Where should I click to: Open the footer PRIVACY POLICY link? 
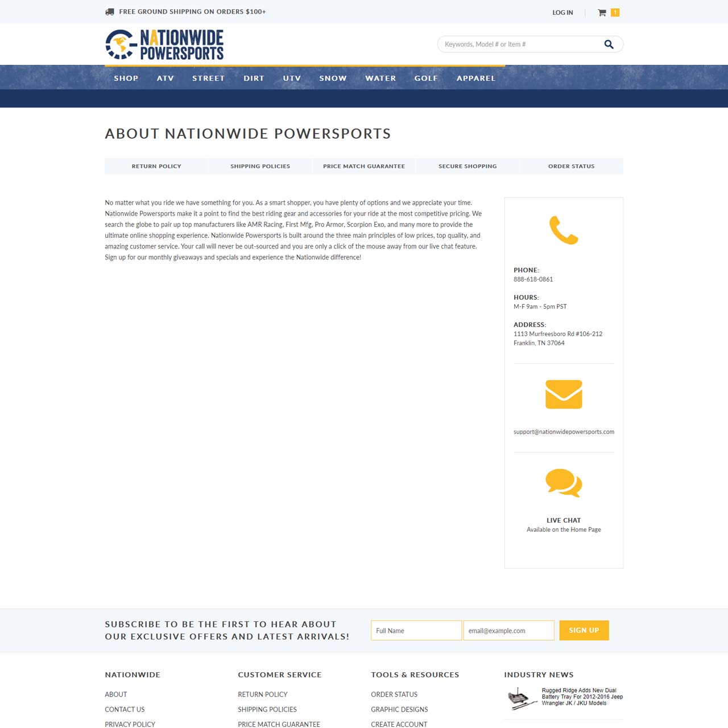tap(130, 724)
